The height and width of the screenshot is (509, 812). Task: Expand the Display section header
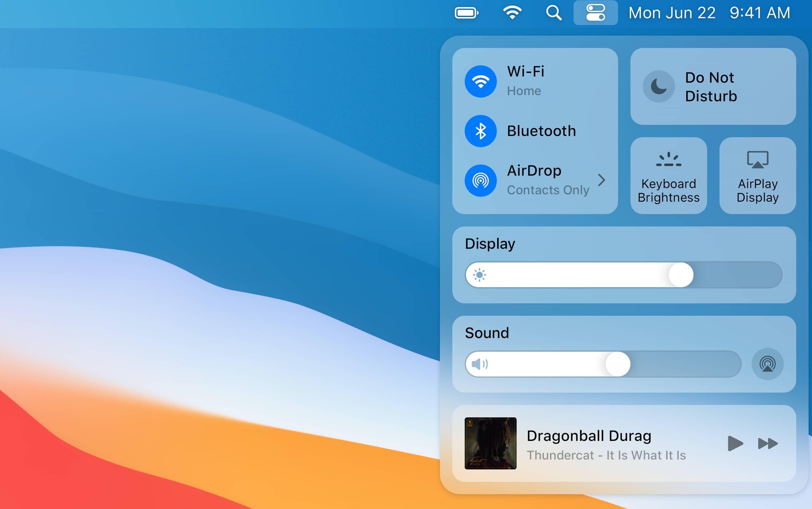click(490, 244)
